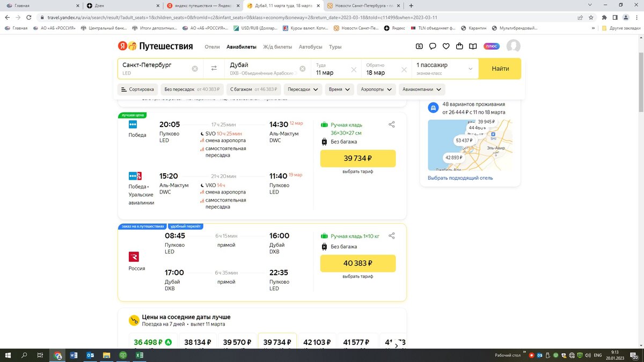Image resolution: width=644 pixels, height=362 pixels.
Task: Open passenger and class selector
Action: tap(445, 69)
